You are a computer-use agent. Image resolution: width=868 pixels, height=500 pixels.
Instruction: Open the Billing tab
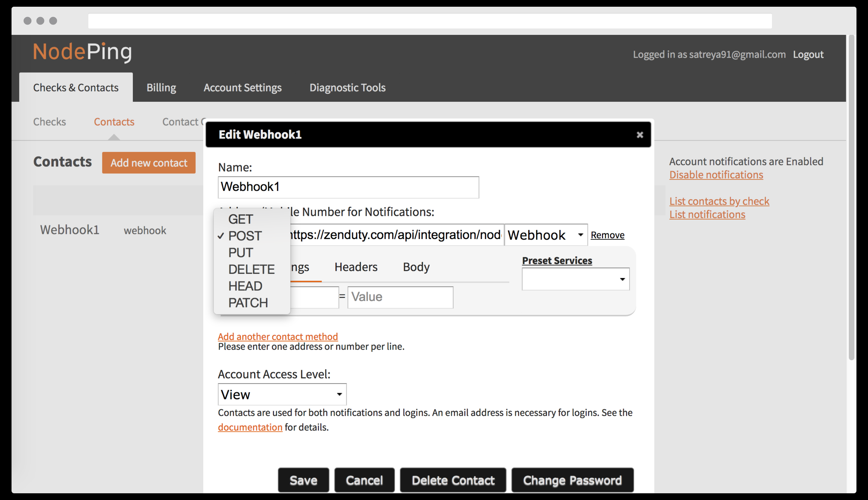[x=161, y=88]
